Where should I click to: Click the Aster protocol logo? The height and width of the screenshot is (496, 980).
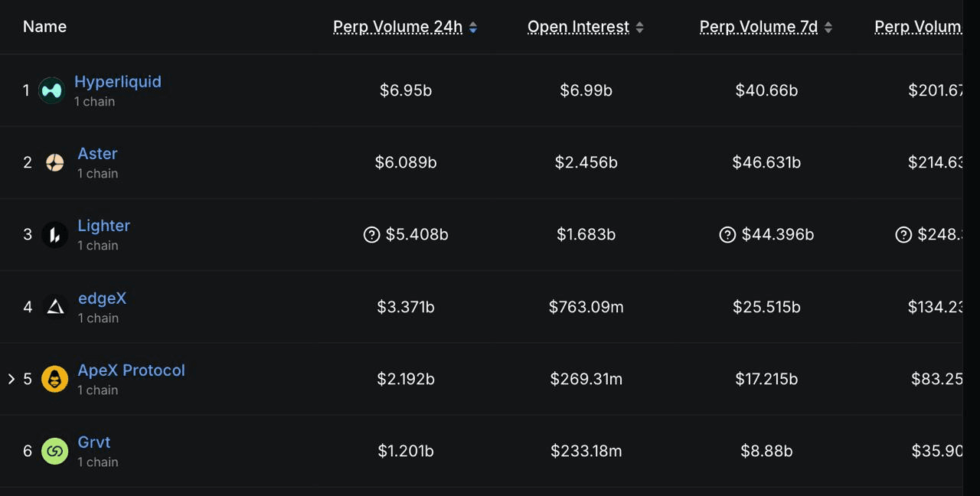(x=54, y=162)
